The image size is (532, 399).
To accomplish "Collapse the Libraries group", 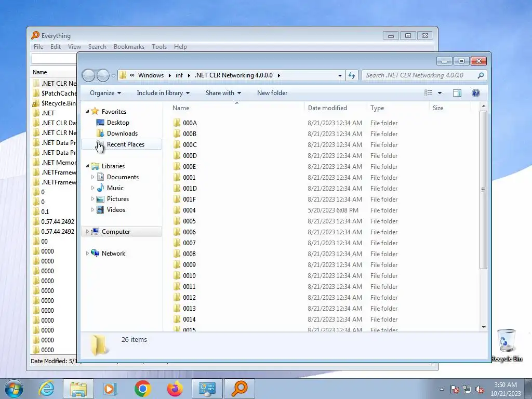I will coord(87,166).
